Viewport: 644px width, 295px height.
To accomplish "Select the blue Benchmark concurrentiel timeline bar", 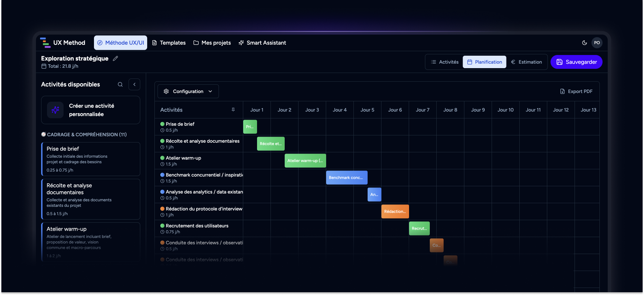I will 347,178.
